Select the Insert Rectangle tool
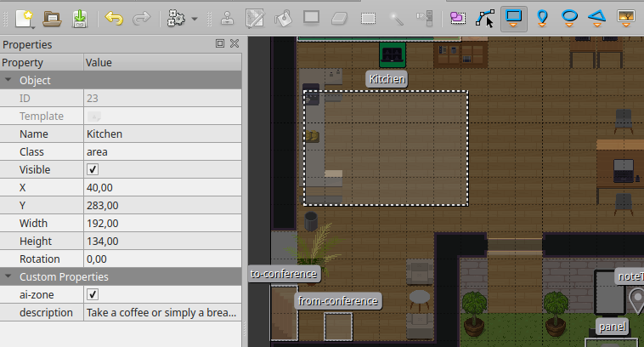 tap(513, 16)
